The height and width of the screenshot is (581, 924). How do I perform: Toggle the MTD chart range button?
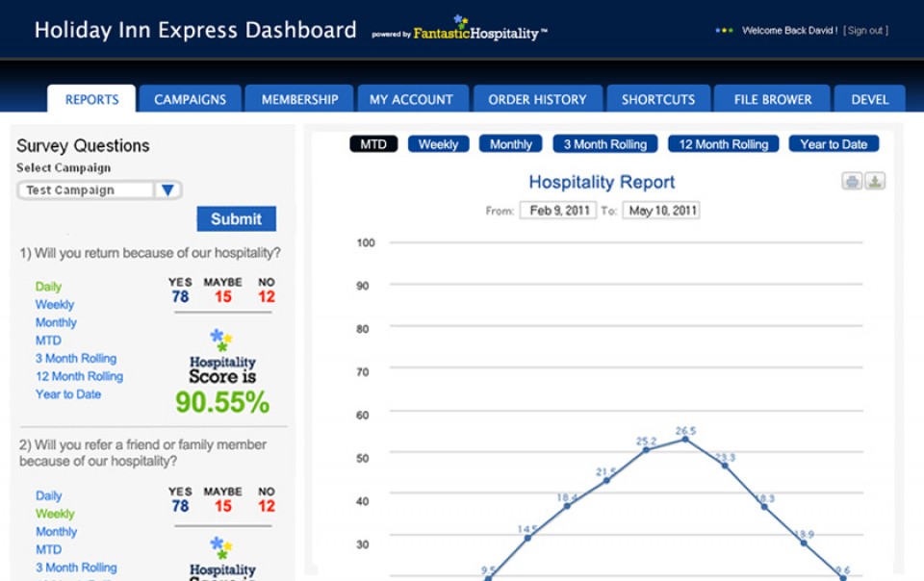(x=373, y=144)
